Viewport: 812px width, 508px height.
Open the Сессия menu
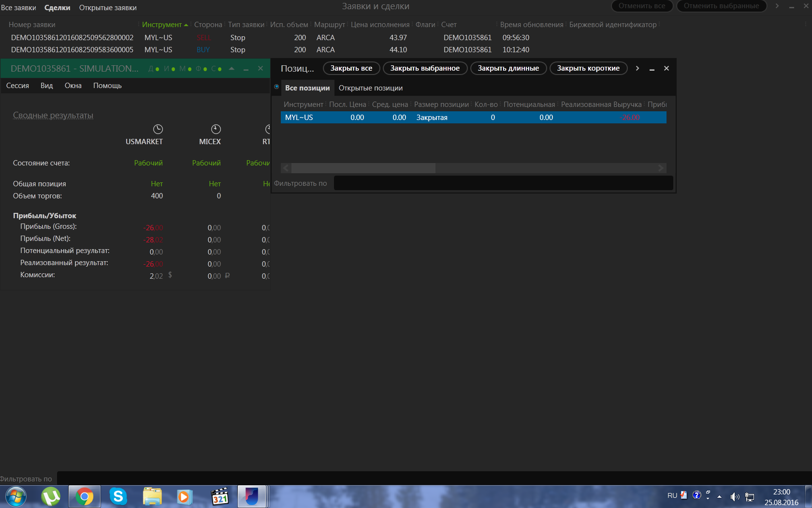click(17, 86)
